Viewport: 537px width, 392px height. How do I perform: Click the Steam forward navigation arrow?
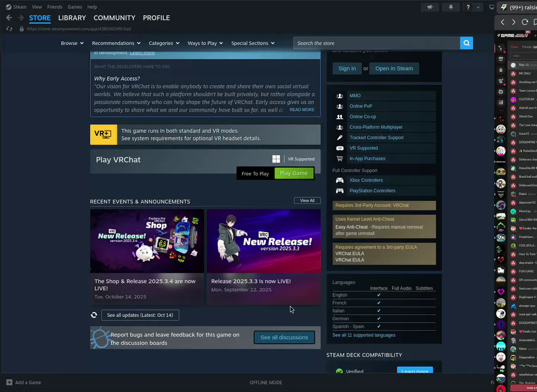(21, 18)
